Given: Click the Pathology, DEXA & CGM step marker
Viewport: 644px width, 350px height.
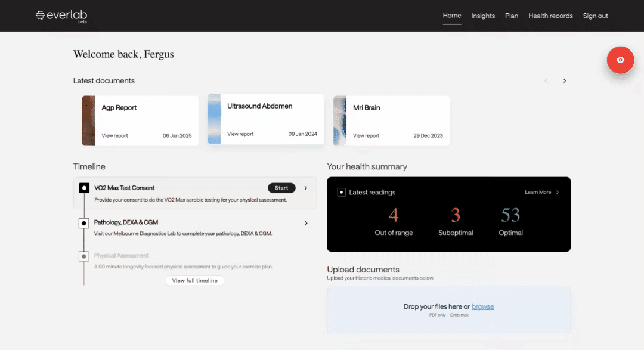Looking at the screenshot, I should click(84, 223).
